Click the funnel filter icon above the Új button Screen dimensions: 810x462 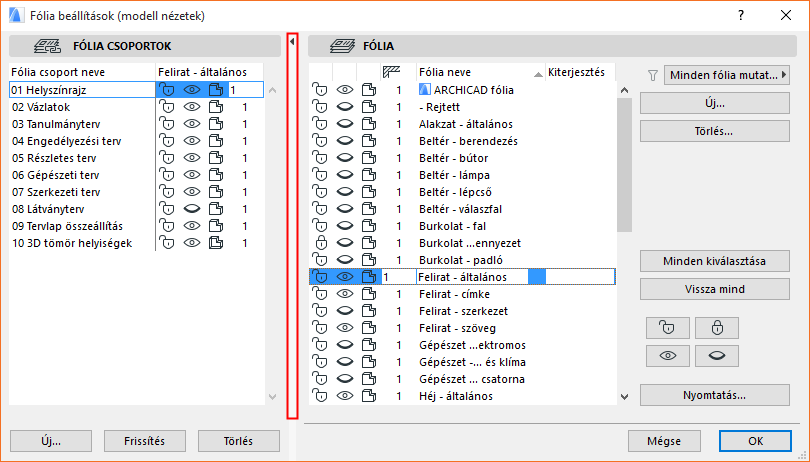(653, 74)
